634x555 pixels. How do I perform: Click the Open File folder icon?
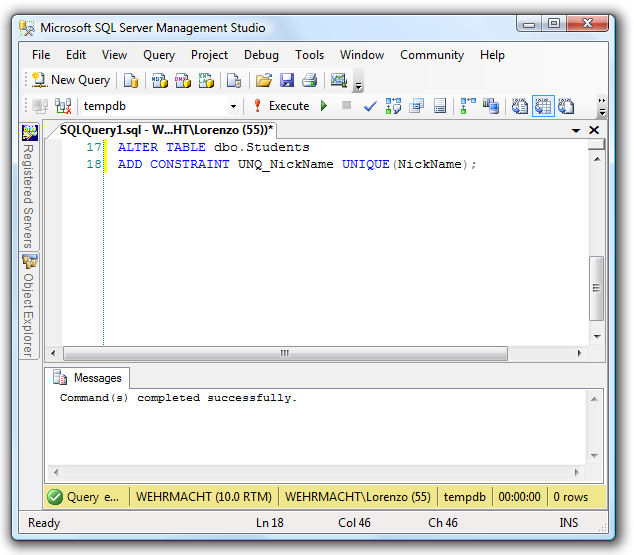pos(264,80)
